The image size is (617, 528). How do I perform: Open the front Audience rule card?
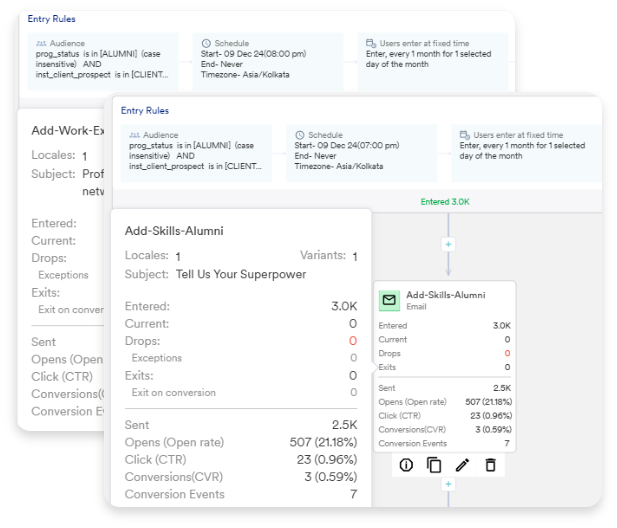pyautogui.click(x=196, y=153)
